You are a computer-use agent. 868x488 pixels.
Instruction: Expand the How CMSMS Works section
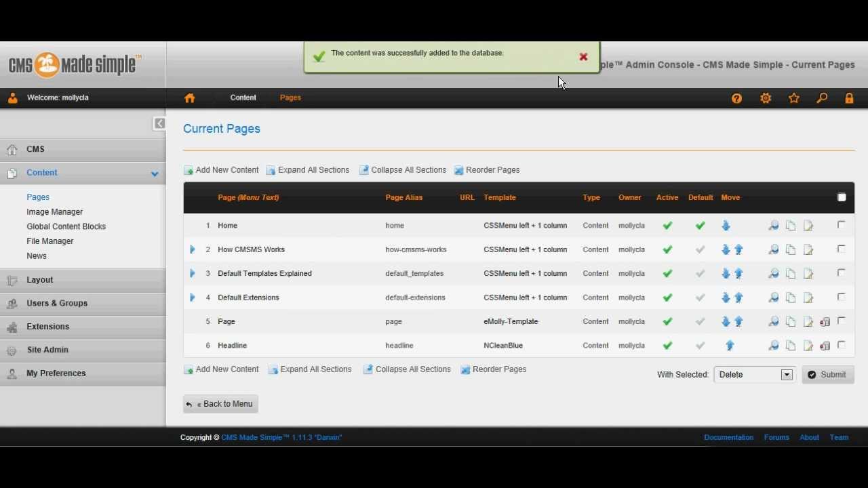click(x=192, y=249)
